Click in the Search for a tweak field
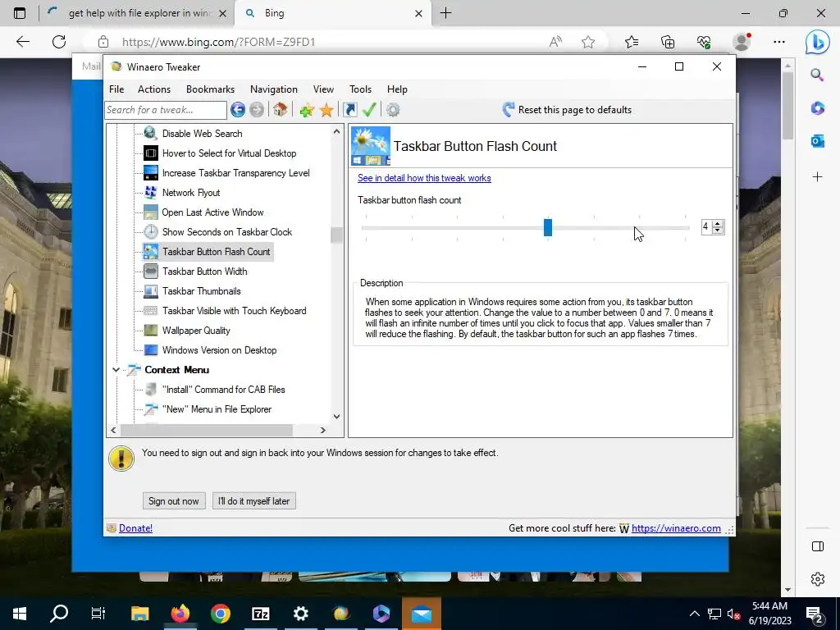 [x=166, y=110]
